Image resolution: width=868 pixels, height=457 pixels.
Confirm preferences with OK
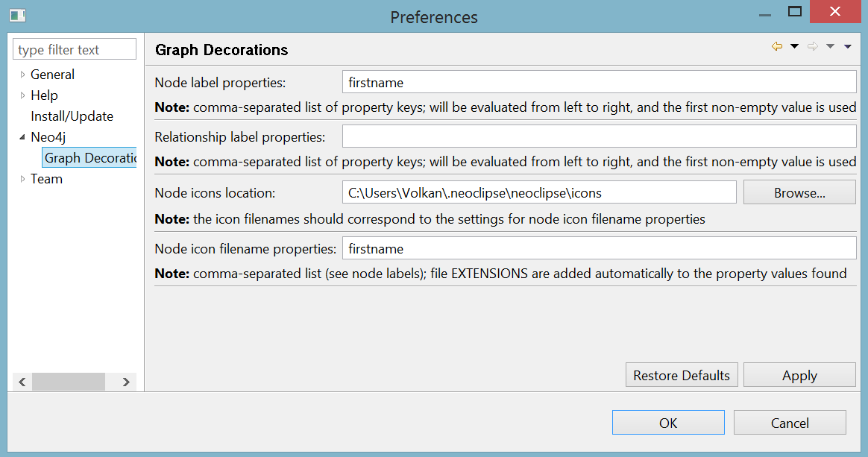pyautogui.click(x=667, y=422)
